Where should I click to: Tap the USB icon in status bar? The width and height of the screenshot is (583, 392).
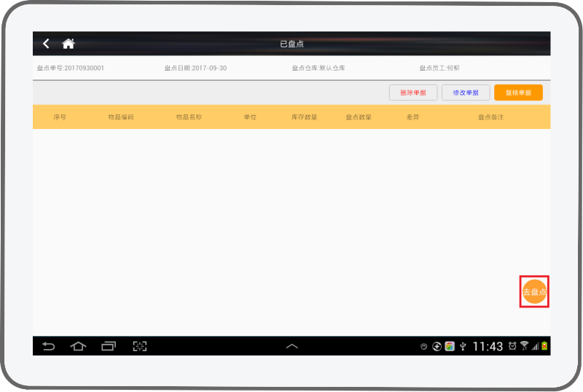(462, 346)
